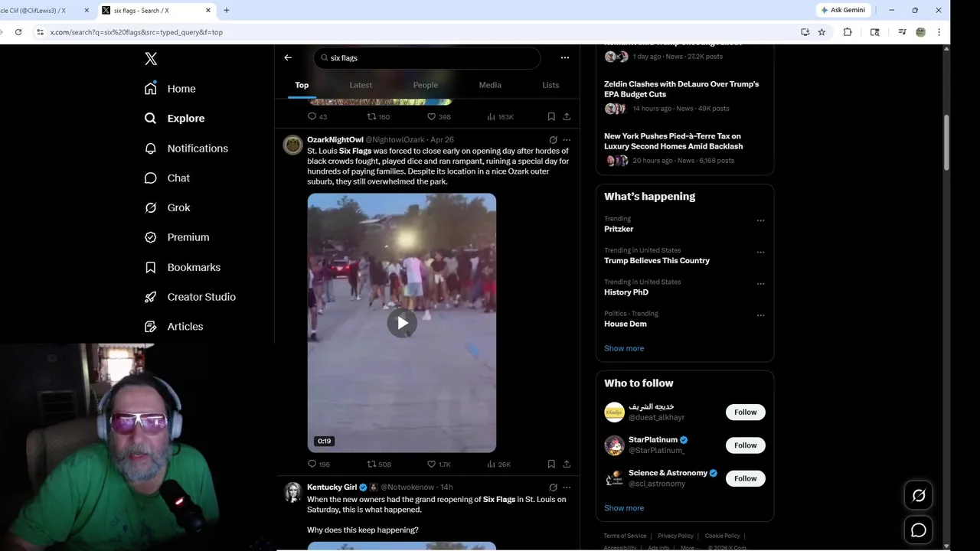Viewport: 980px width, 551px height.
Task: Bookmark this page with star icon
Action: click(x=822, y=32)
